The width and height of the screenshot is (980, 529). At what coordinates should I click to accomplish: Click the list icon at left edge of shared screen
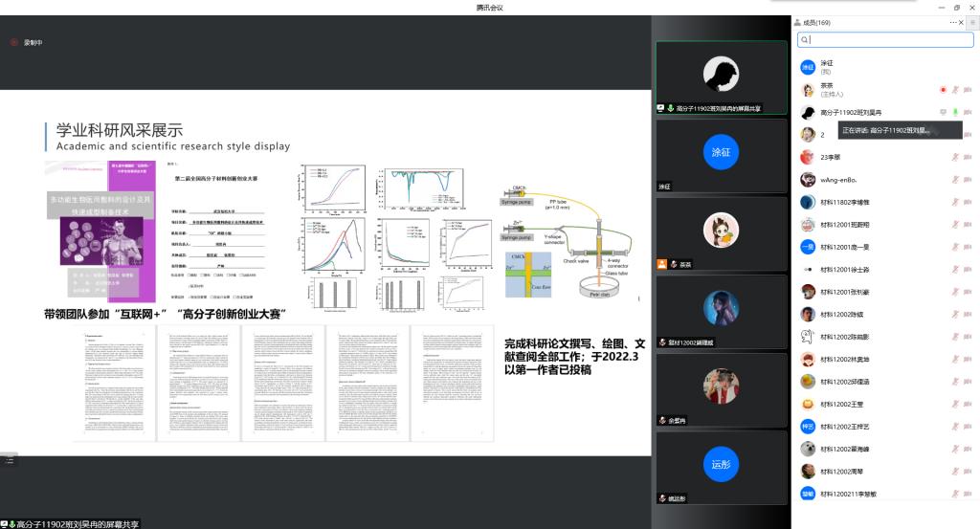tap(9, 461)
